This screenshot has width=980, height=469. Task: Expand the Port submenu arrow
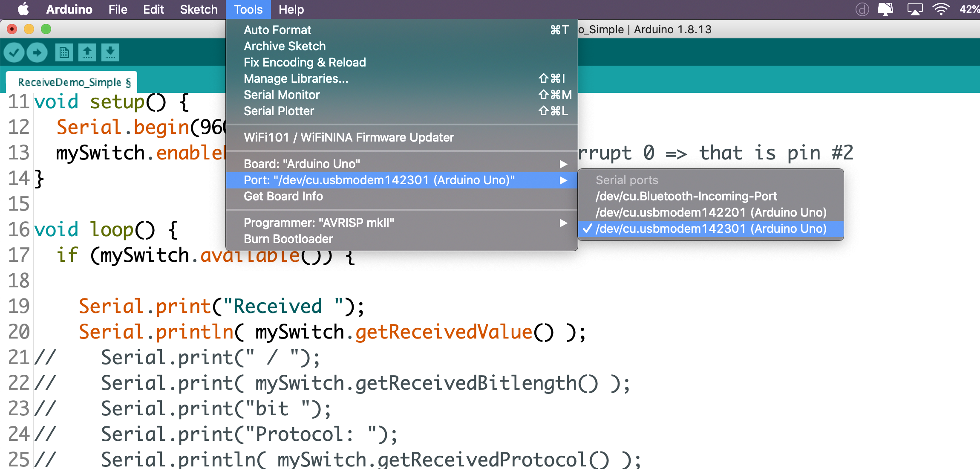click(563, 180)
